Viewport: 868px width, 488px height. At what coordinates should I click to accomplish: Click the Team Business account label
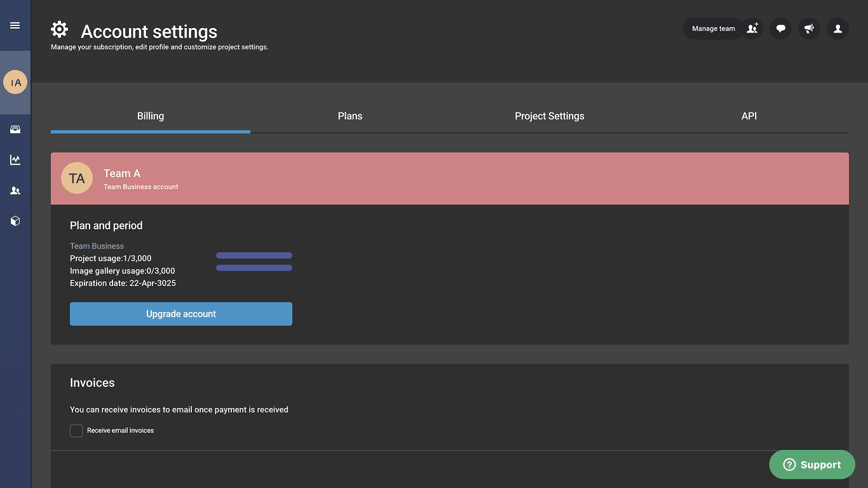tap(141, 187)
